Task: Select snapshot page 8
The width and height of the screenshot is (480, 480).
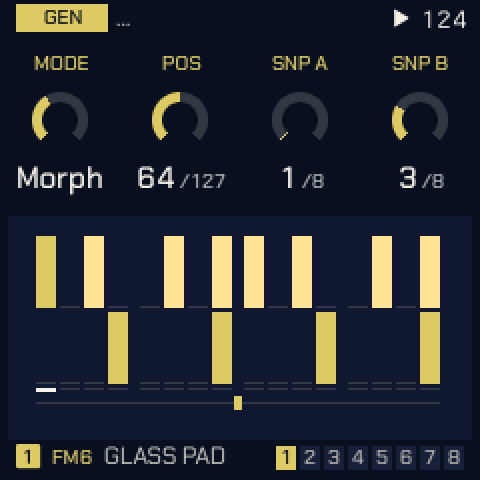Action: pos(454,458)
